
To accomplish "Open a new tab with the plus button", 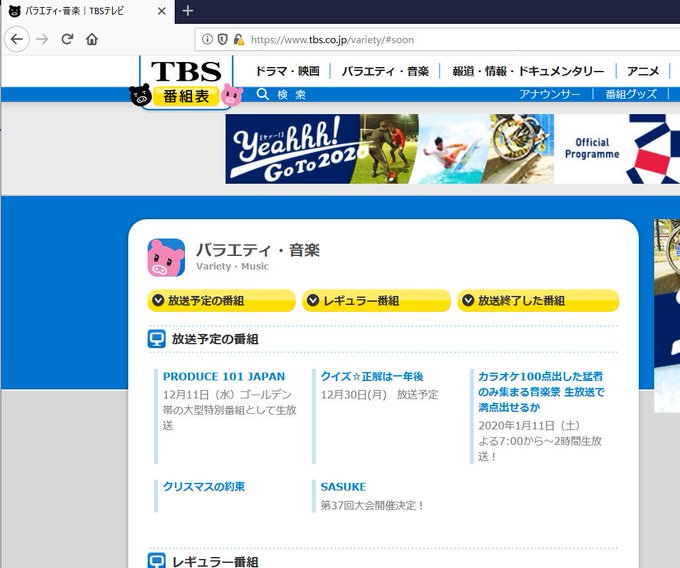I will point(188,10).
